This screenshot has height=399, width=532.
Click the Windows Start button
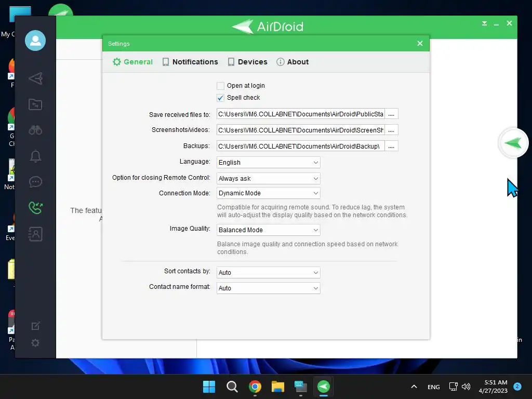(209, 387)
